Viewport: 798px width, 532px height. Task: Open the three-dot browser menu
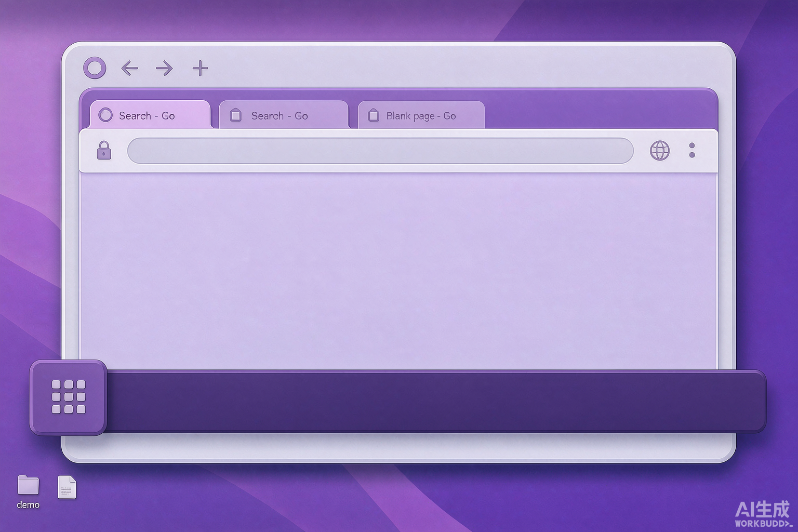692,150
